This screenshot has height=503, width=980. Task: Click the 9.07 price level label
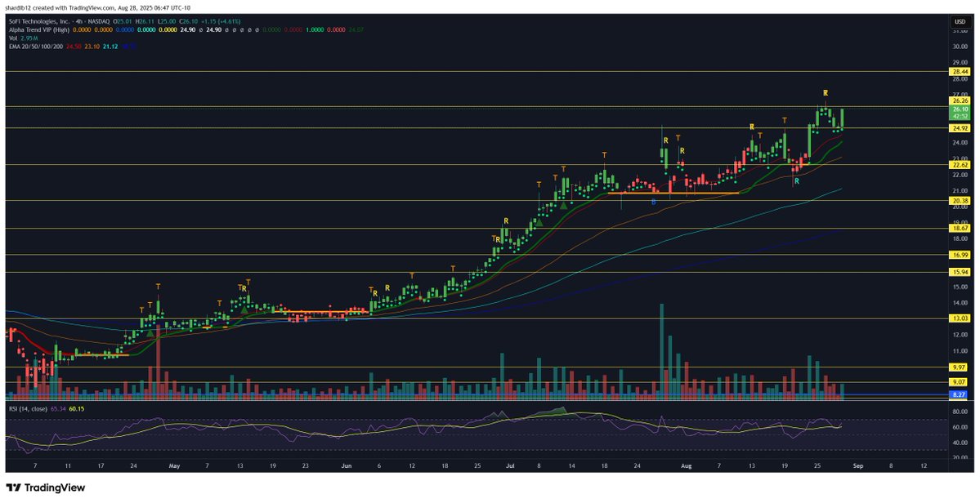click(960, 381)
